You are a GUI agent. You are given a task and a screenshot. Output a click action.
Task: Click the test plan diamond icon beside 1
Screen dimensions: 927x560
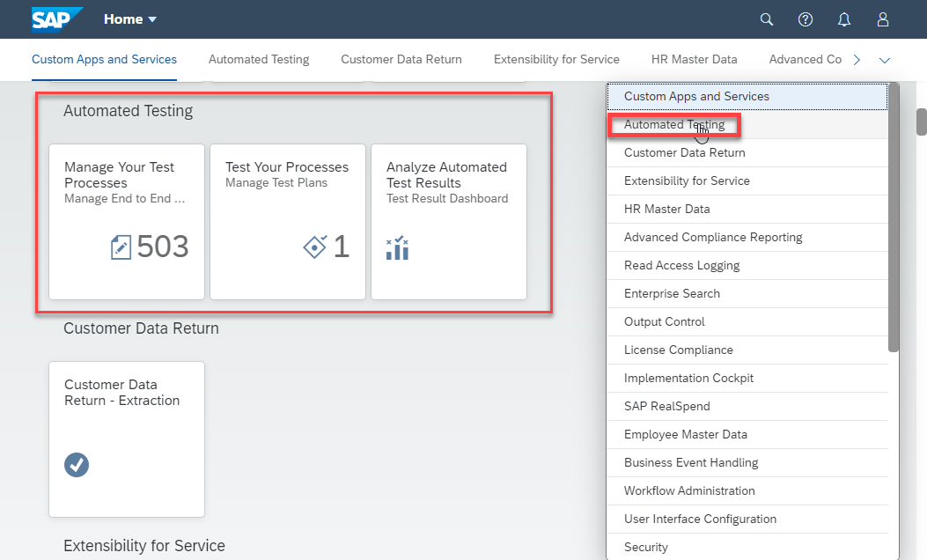[315, 247]
